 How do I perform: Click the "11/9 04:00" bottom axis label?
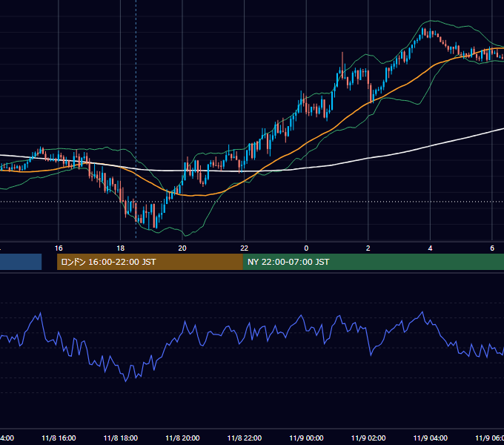(x=431, y=438)
